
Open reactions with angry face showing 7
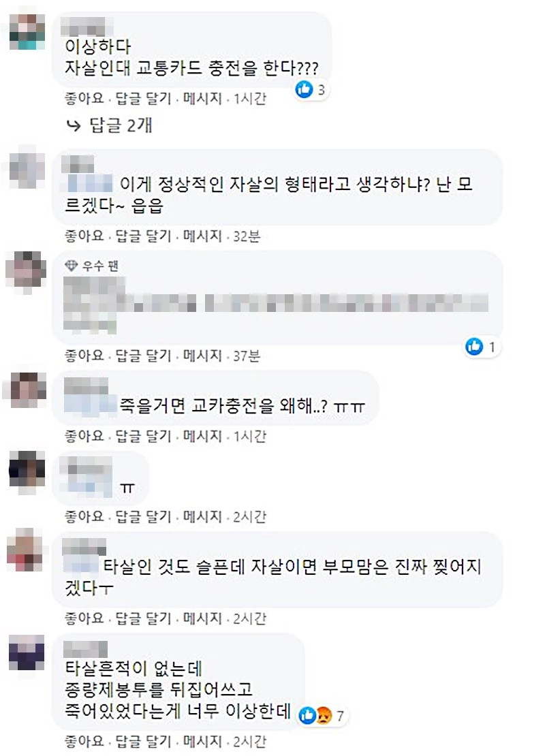click(x=323, y=716)
